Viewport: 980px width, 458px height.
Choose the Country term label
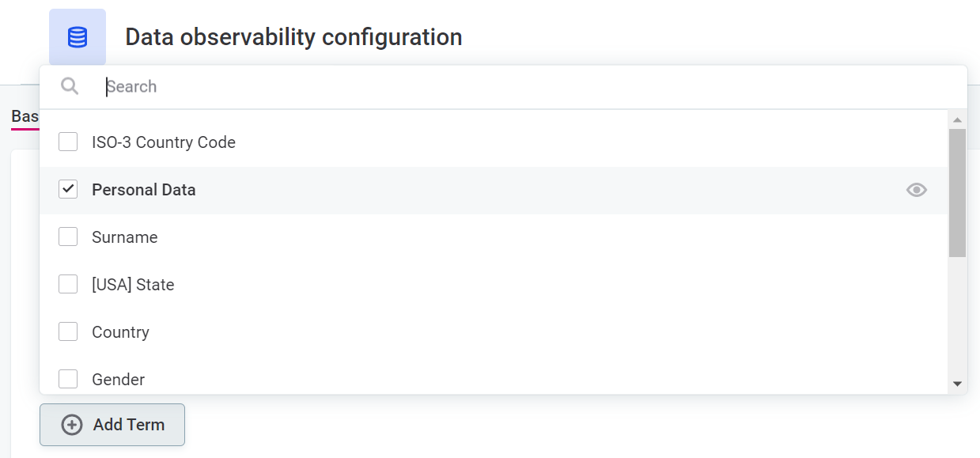pos(120,332)
